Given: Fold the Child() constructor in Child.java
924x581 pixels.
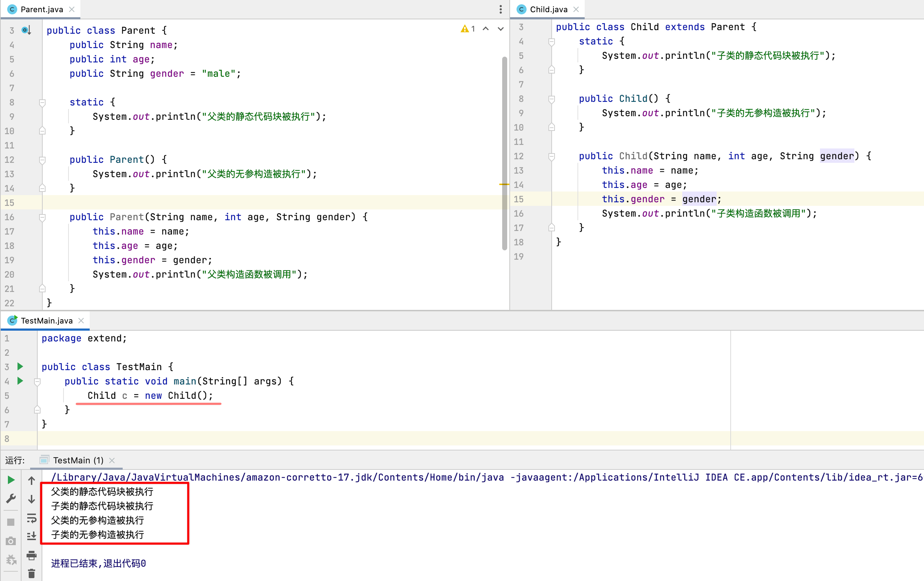Looking at the screenshot, I should coord(551,99).
